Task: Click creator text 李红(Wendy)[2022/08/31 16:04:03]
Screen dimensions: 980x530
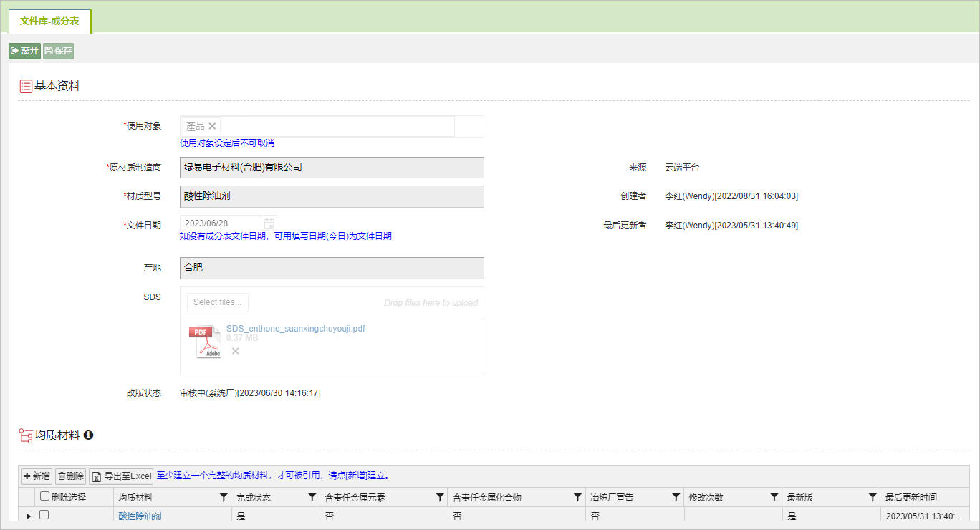Action: (x=731, y=196)
